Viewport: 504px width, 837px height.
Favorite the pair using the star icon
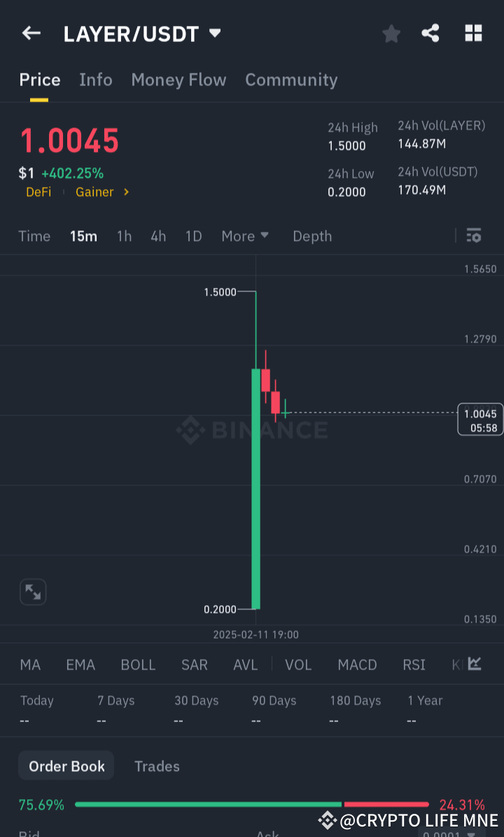pyautogui.click(x=391, y=33)
